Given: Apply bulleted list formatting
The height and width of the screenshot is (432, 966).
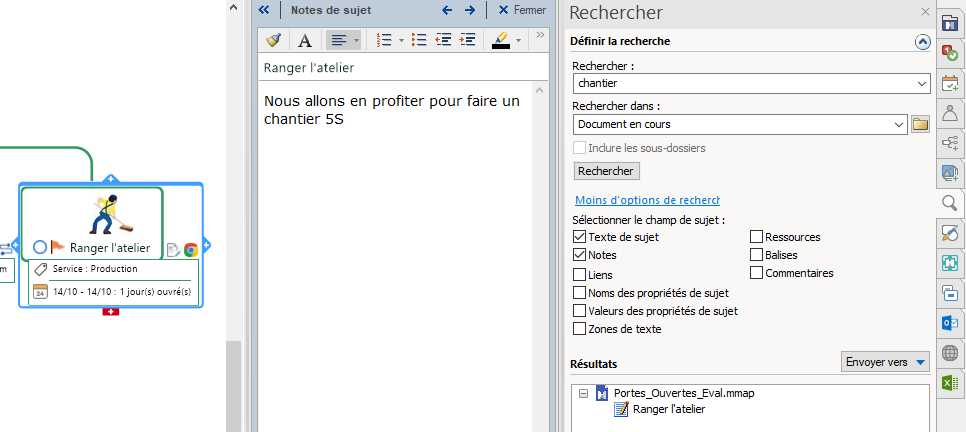Looking at the screenshot, I should click(419, 40).
